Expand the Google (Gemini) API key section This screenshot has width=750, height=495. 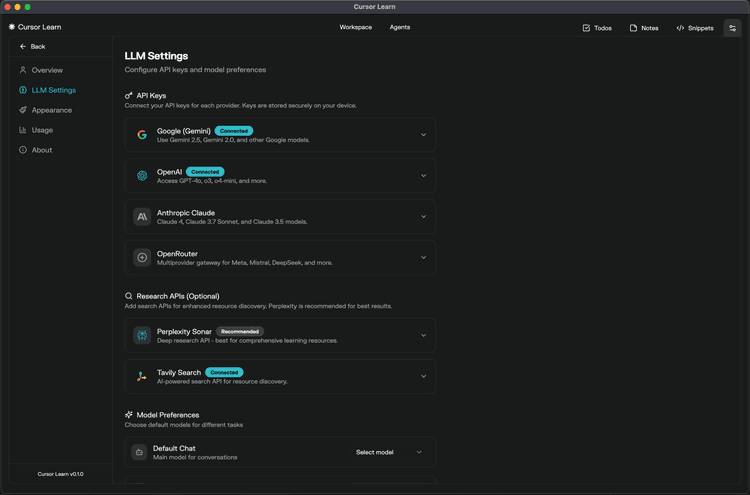point(423,135)
